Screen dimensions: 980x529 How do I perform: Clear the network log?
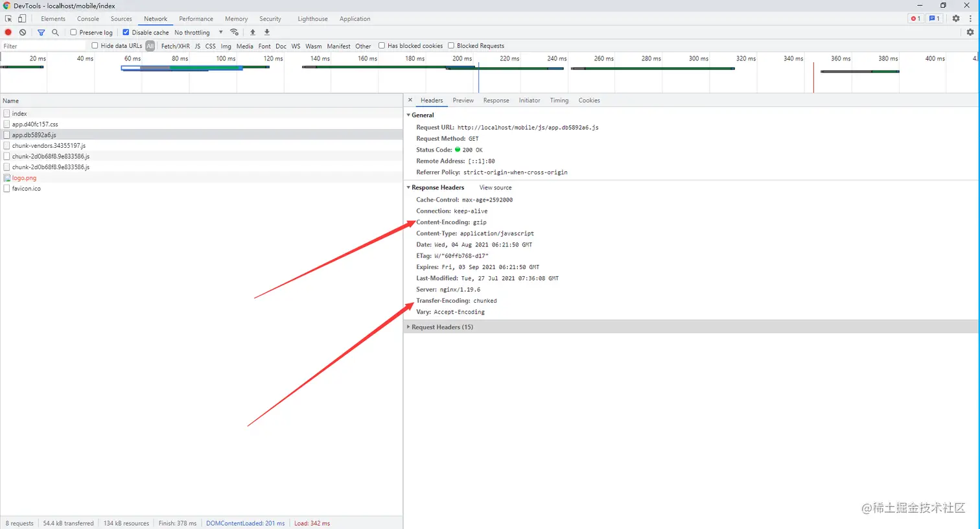pyautogui.click(x=23, y=32)
